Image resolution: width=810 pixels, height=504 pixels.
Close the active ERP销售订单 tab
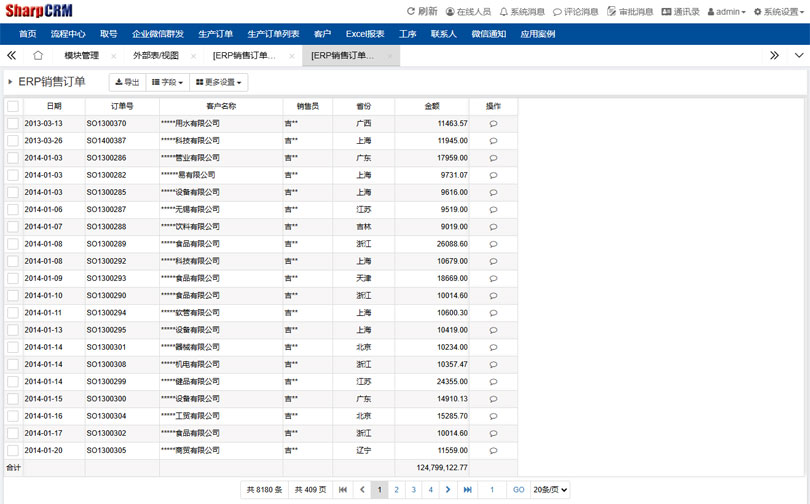(x=390, y=56)
